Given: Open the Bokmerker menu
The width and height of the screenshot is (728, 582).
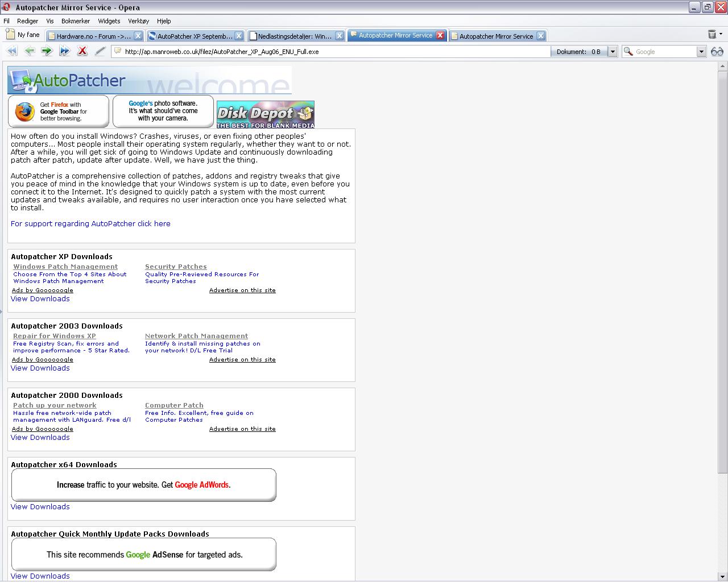Looking at the screenshot, I should 76,21.
